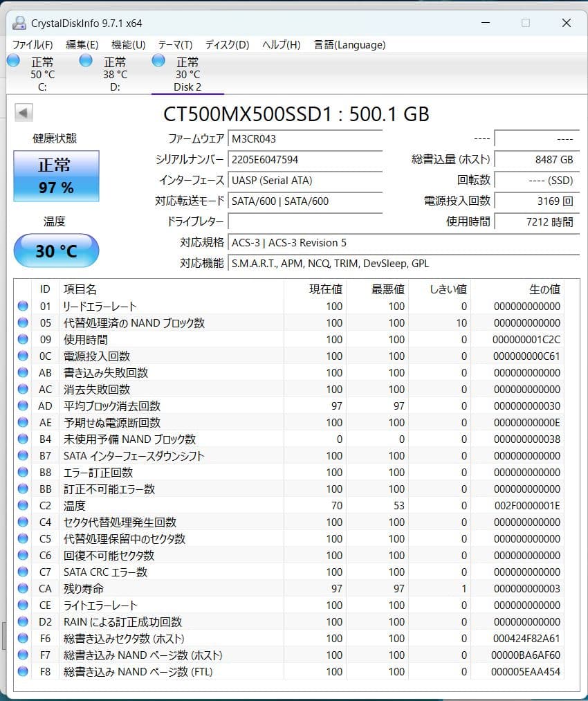Image resolution: width=588 pixels, height=701 pixels.
Task: Click the status icon for row 09 使用時間
Action: [x=23, y=339]
